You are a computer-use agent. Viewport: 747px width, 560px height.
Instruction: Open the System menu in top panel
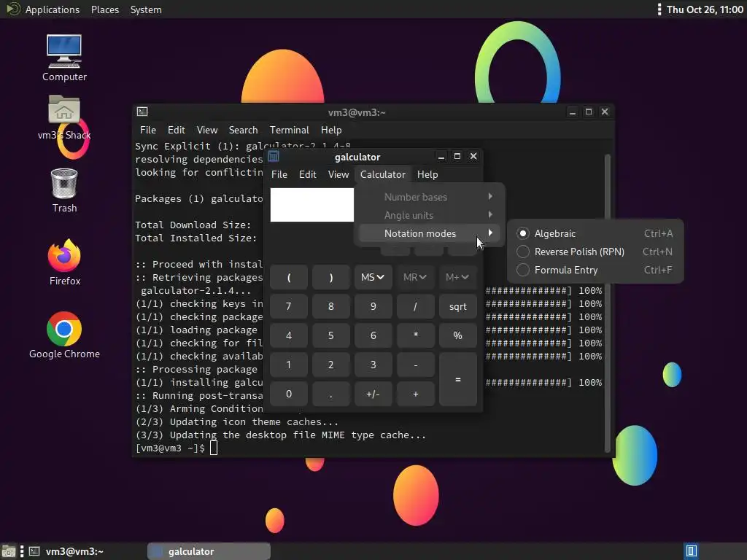click(x=146, y=9)
